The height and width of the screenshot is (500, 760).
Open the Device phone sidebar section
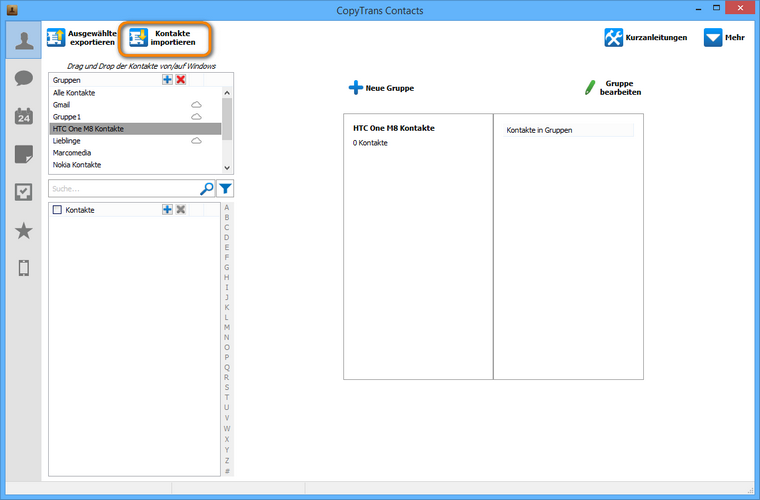click(24, 268)
